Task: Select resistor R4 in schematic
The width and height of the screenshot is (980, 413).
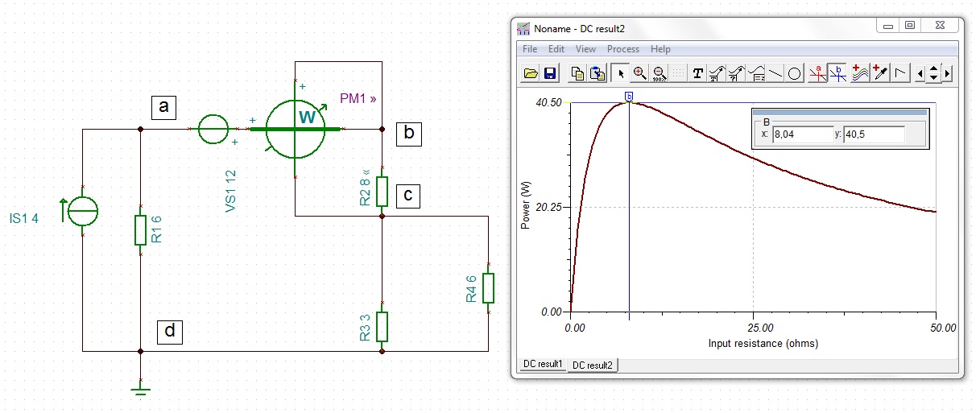Action: tap(488, 288)
